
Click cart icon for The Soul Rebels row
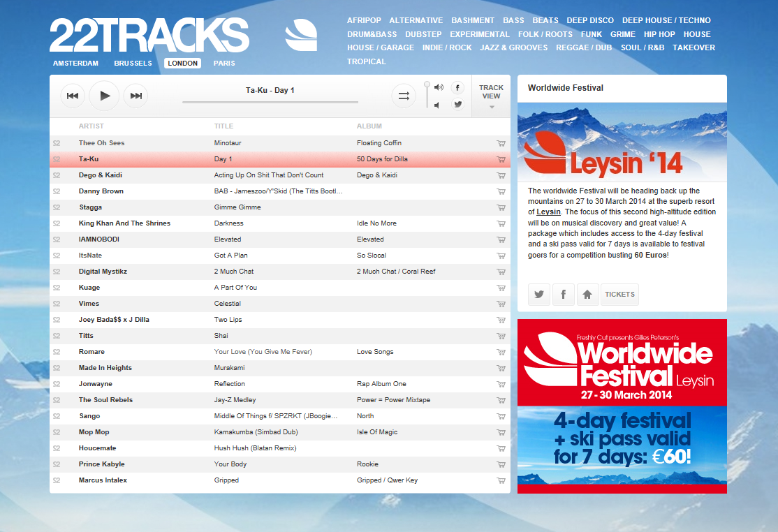(501, 400)
